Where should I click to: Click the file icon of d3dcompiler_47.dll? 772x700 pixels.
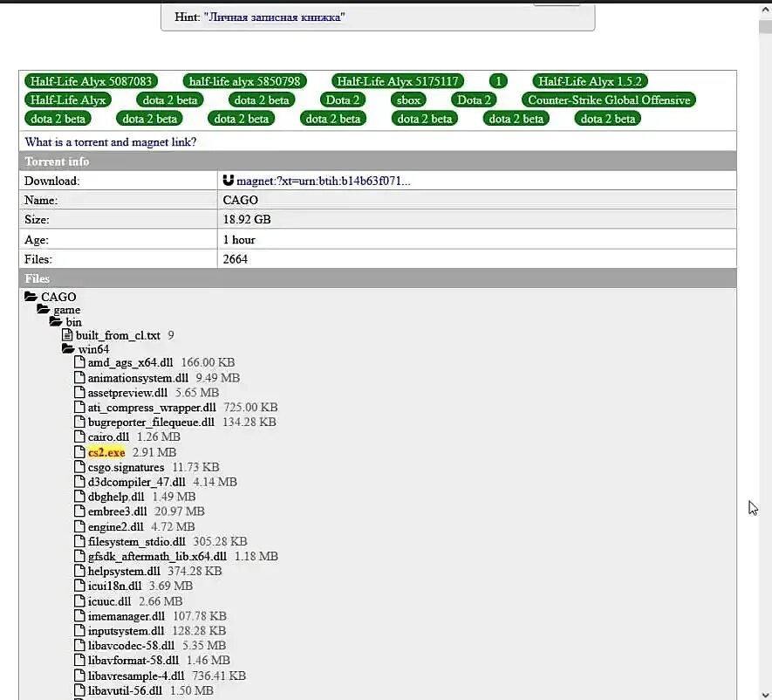click(x=79, y=481)
